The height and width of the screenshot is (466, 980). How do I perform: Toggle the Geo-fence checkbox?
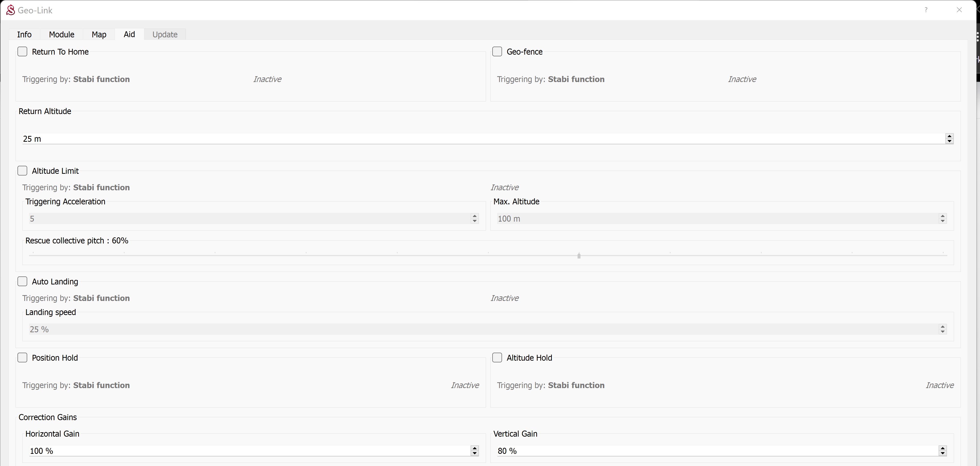coord(497,52)
